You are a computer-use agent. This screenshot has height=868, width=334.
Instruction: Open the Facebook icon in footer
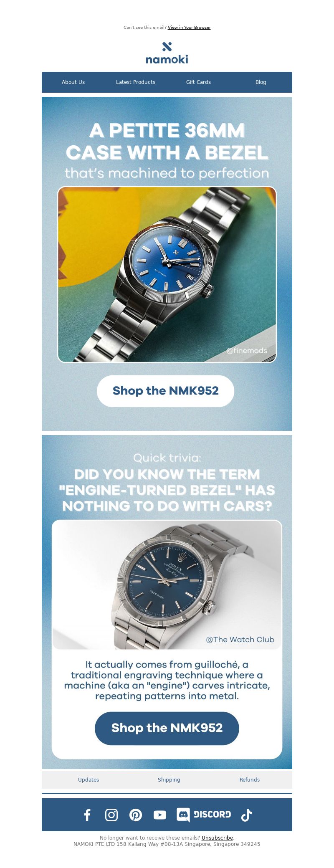87,815
